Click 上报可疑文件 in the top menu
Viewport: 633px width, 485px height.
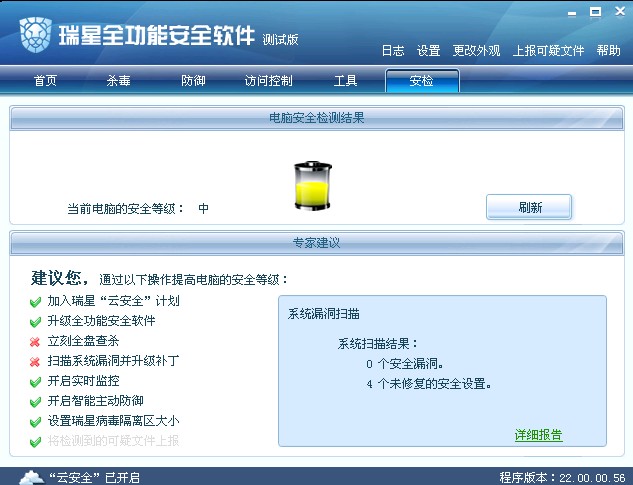549,50
